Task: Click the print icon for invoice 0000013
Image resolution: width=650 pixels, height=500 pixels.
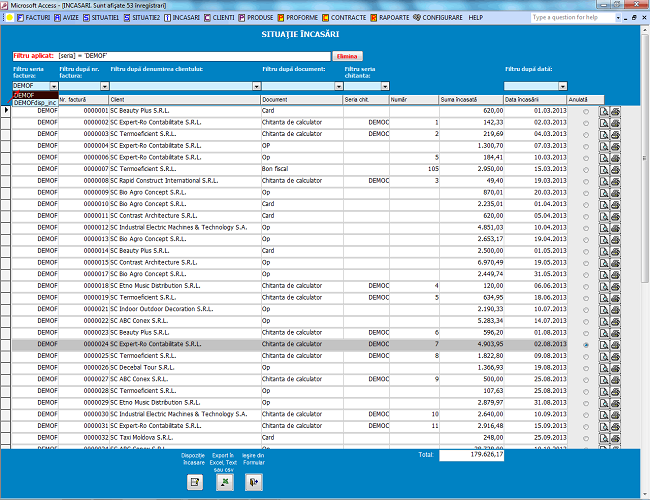Action: (615, 240)
